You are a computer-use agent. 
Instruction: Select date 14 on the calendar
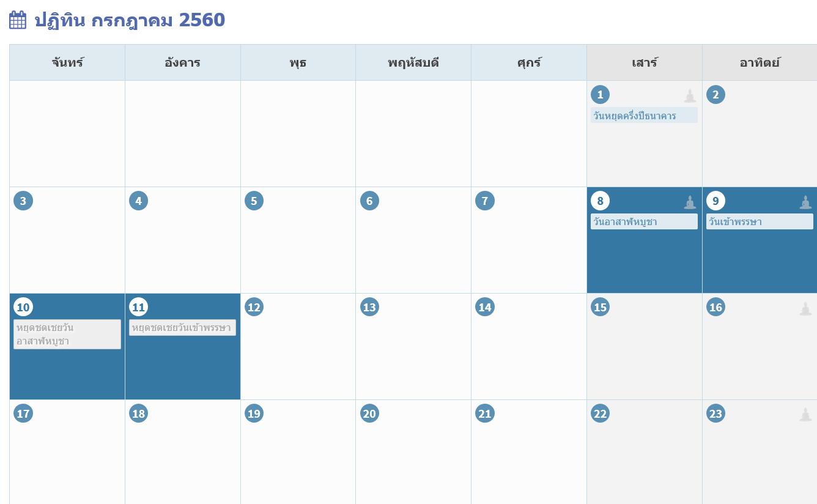[x=485, y=307]
